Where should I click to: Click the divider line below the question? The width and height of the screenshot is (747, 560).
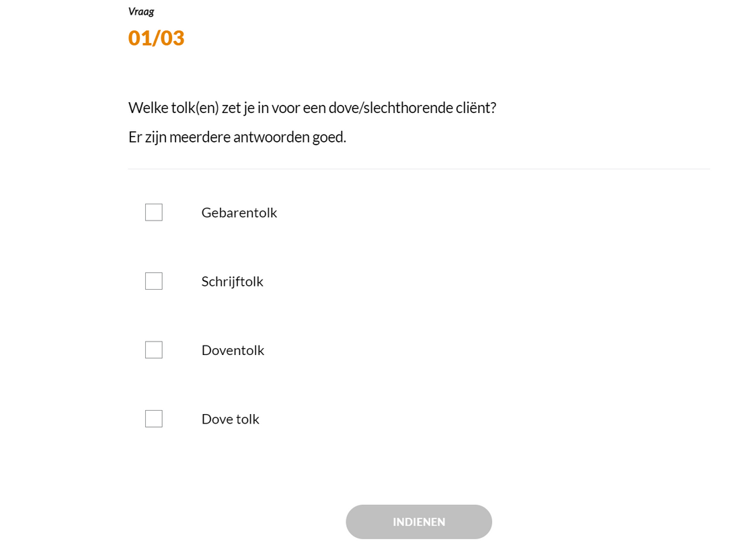(x=418, y=169)
